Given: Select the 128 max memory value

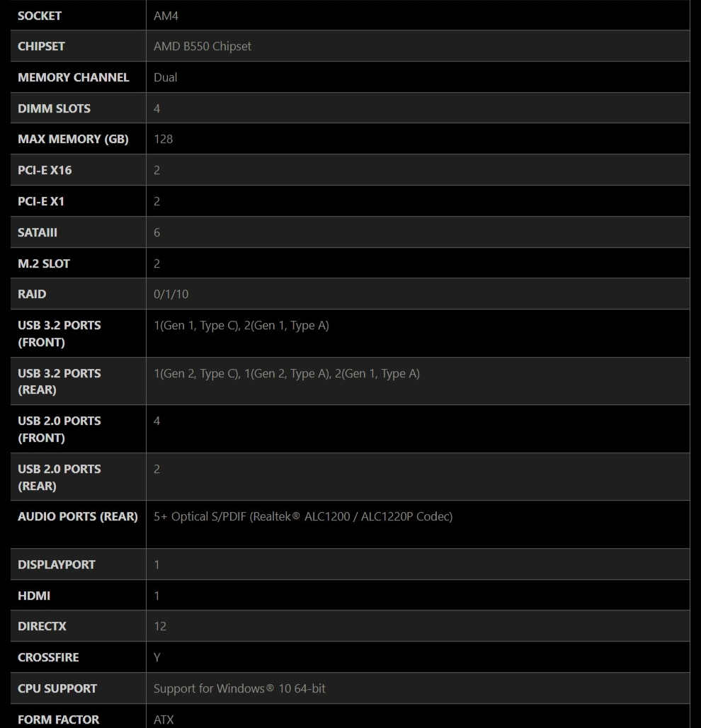Looking at the screenshot, I should click(164, 139).
